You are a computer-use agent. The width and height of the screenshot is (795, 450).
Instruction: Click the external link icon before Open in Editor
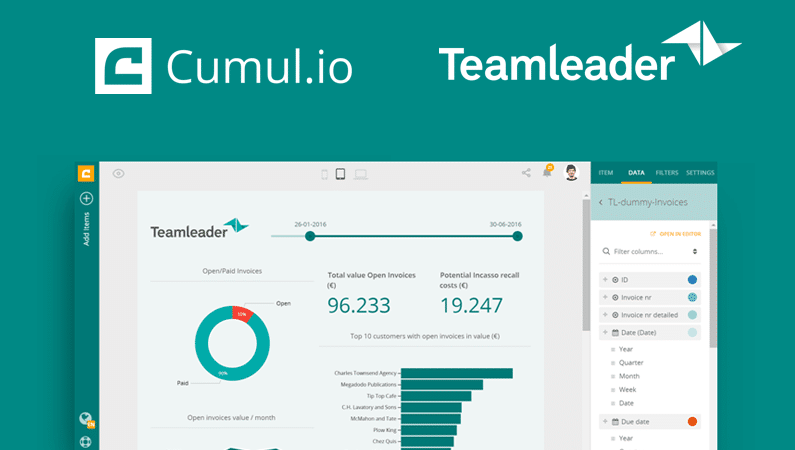[x=653, y=234]
